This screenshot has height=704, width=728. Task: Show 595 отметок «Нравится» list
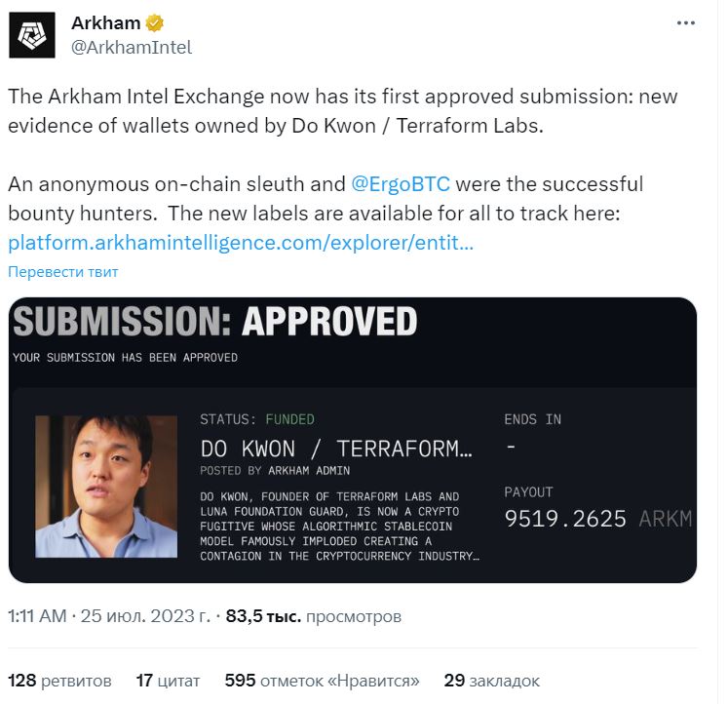[322, 681]
